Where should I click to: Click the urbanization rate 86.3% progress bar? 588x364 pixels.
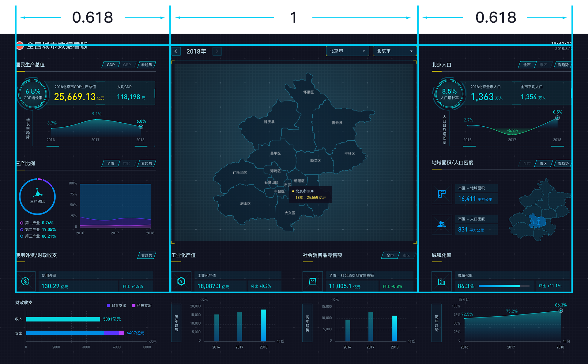504,286
